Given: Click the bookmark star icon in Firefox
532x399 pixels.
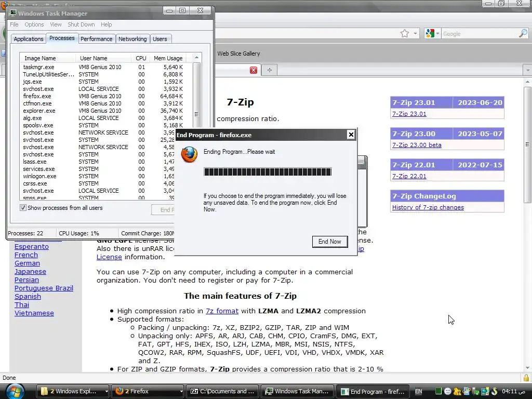Looking at the screenshot, I should pos(404,34).
